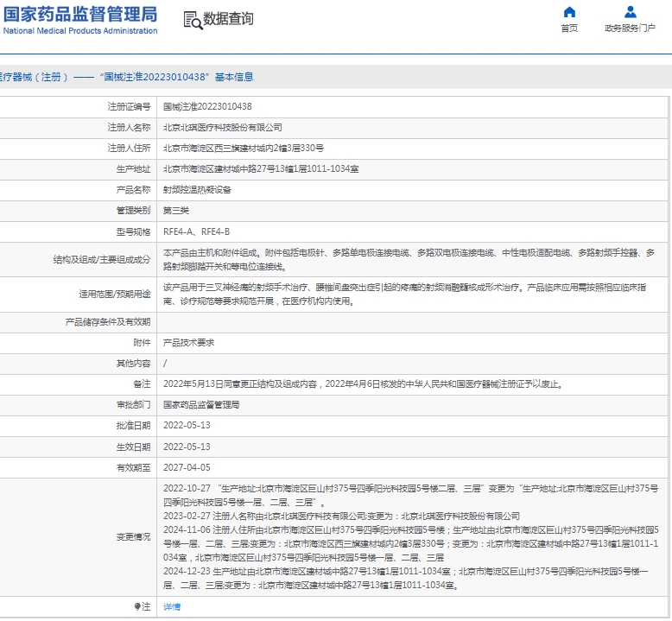Select attachment value 产品技术要求
The width and height of the screenshot is (672, 621).
tap(188, 343)
